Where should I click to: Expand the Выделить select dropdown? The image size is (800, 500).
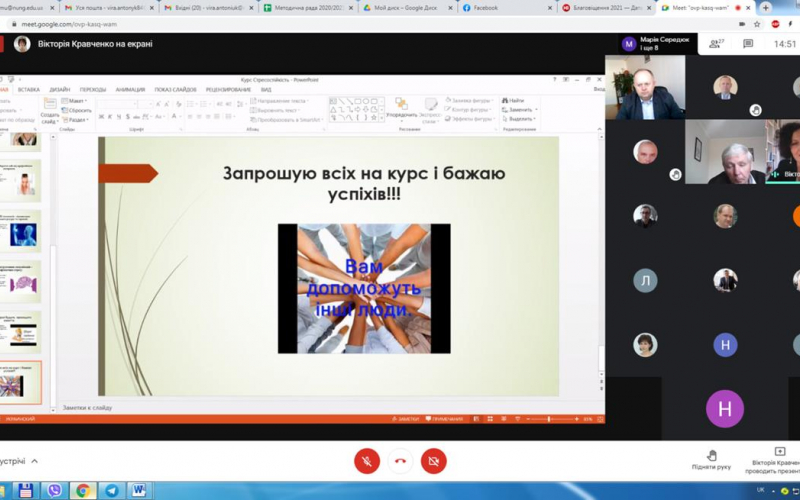click(518, 119)
